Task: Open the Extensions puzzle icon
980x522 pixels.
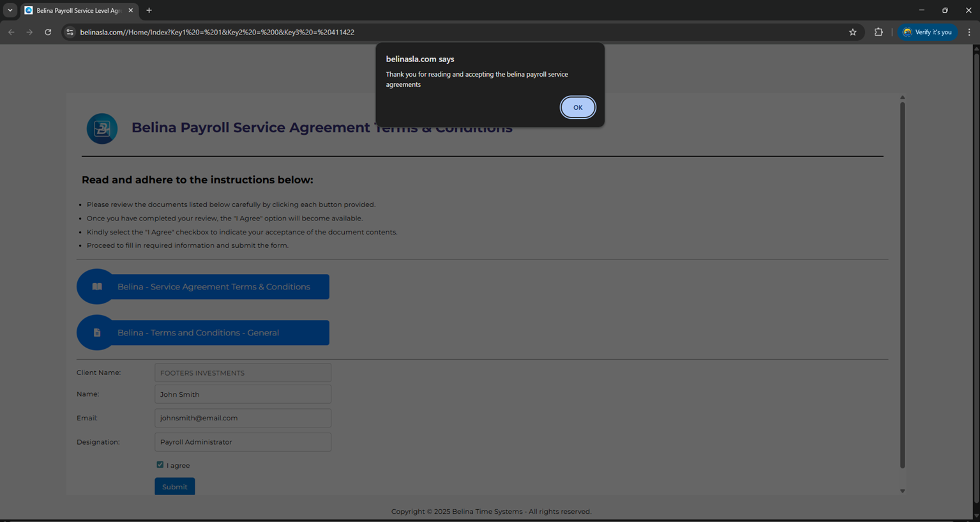Action: 878,32
